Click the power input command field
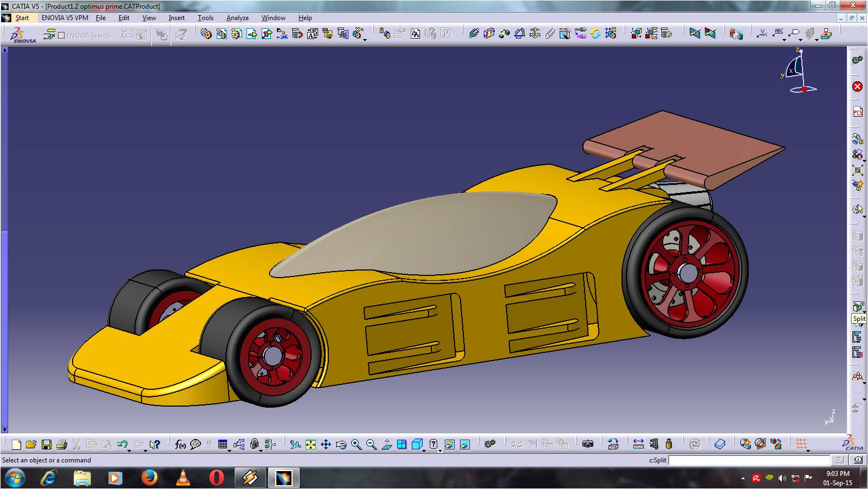Image resolution: width=868 pixels, height=489 pixels. [x=749, y=460]
